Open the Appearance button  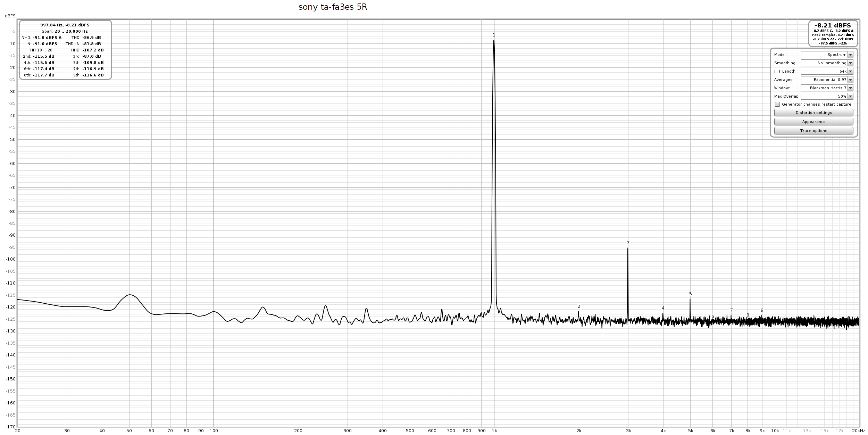(x=813, y=122)
